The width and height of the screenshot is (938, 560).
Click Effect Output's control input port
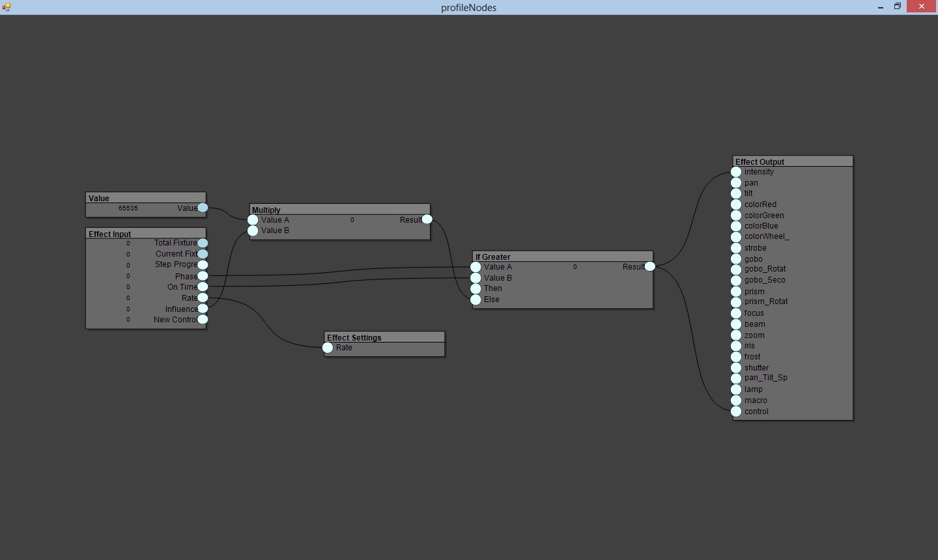736,412
